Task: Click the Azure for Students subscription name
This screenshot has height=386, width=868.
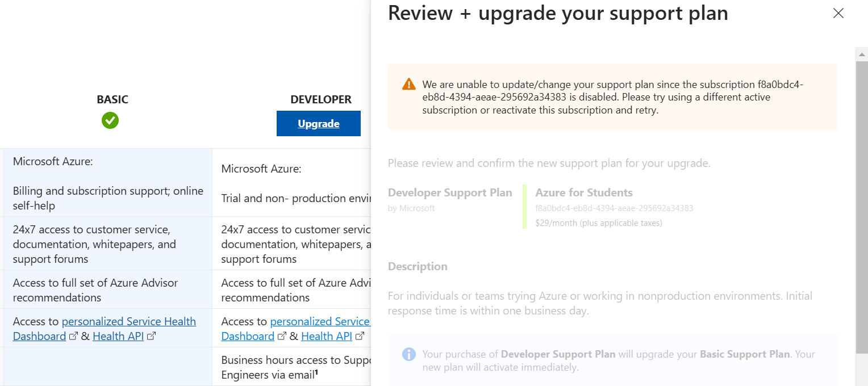Action: (584, 192)
